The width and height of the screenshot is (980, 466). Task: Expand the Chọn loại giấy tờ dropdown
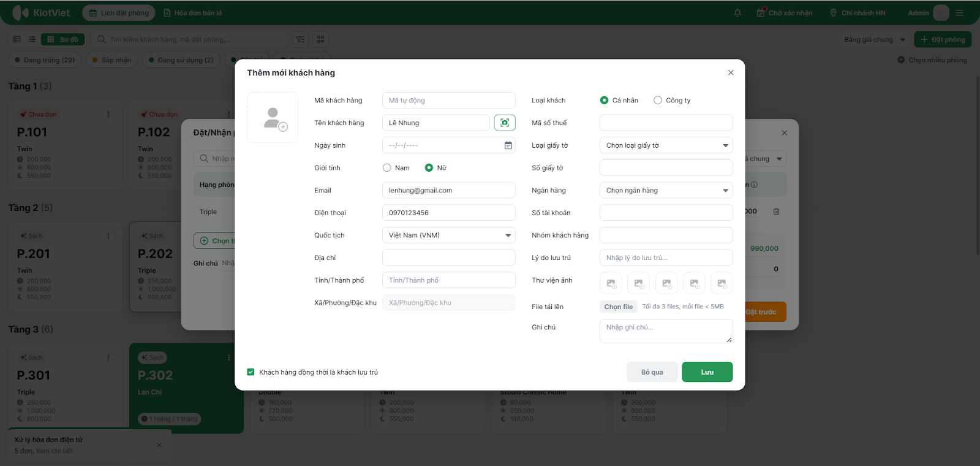666,145
